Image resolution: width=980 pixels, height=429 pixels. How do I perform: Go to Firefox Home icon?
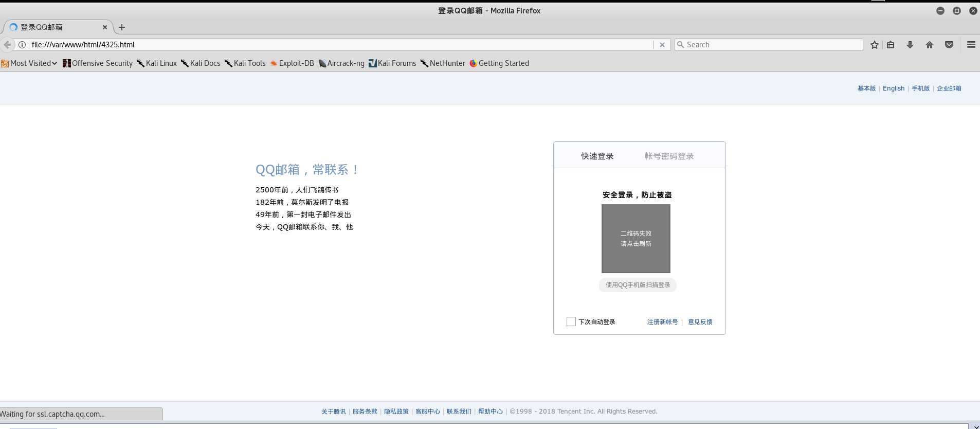[x=930, y=45]
